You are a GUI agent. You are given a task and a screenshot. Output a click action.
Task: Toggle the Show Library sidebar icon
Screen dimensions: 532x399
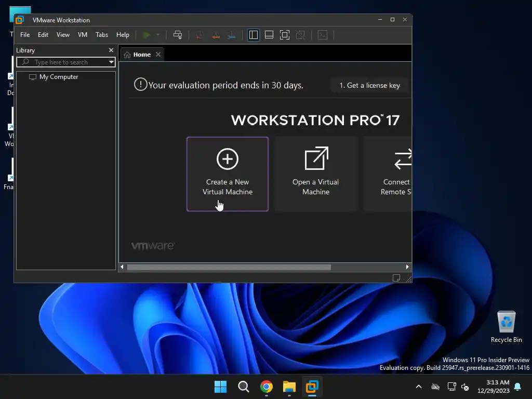pyautogui.click(x=254, y=35)
